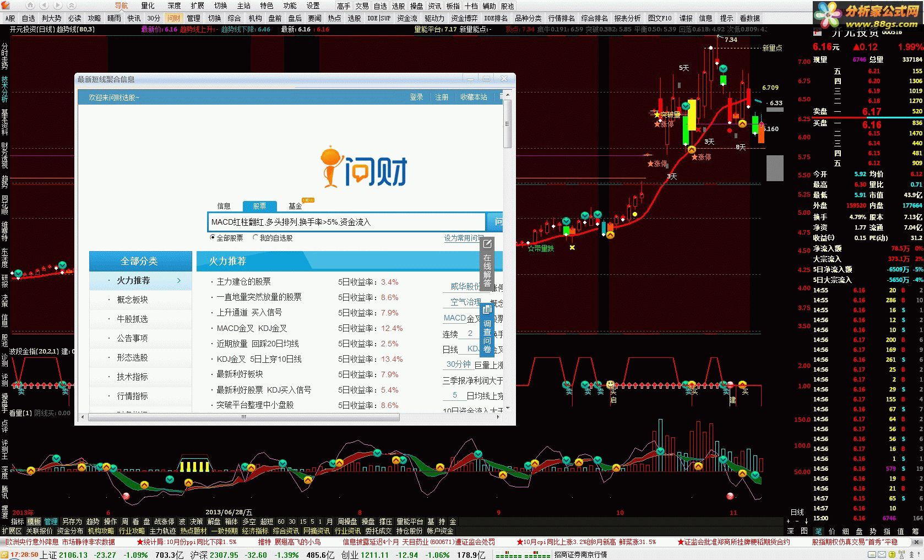Open the 深度 menu
This screenshot has height=560, width=924.
[x=174, y=6]
